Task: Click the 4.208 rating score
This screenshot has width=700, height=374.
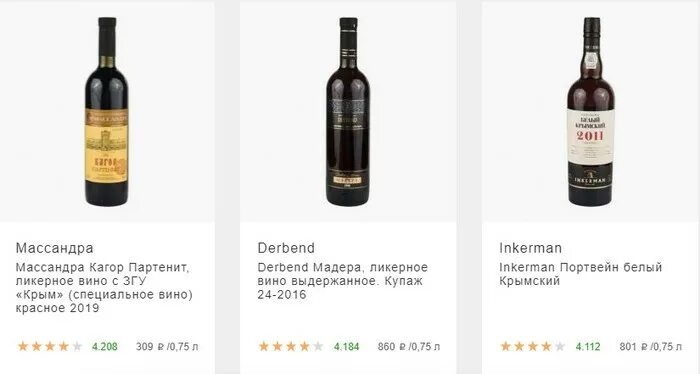Action: click(105, 347)
